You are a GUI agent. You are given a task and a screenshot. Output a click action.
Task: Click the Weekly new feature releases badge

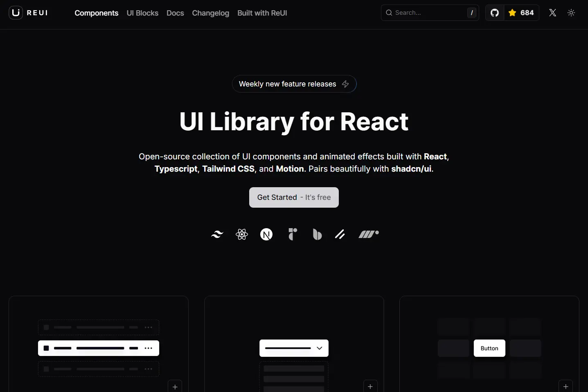coord(294,84)
